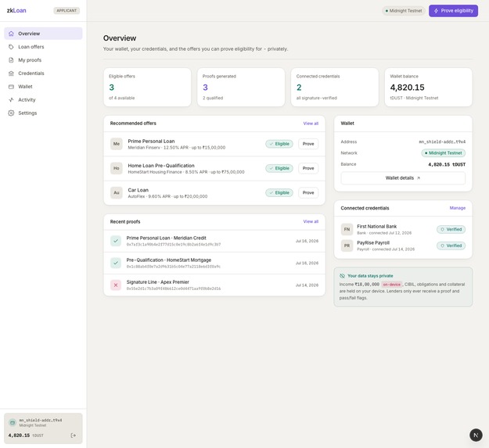Click the PayRise Payroll credential name
489x448 pixels.
[x=373, y=242]
